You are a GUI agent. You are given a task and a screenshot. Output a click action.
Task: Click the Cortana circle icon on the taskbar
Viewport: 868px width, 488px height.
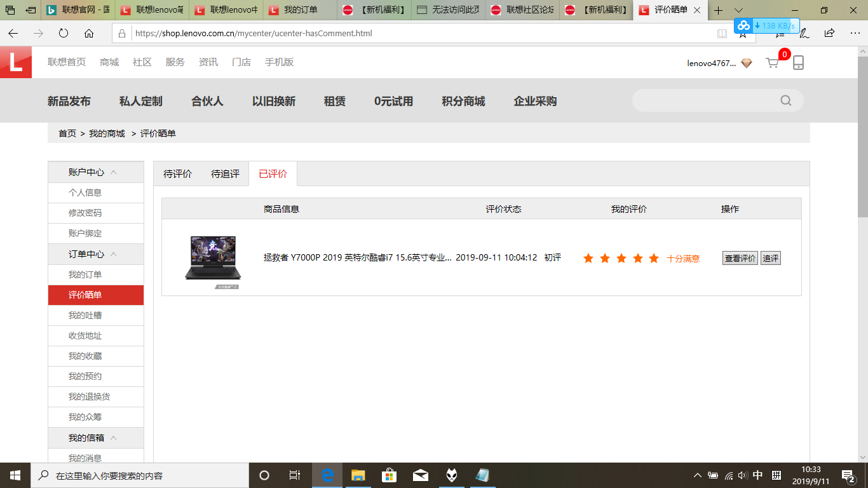click(264, 475)
